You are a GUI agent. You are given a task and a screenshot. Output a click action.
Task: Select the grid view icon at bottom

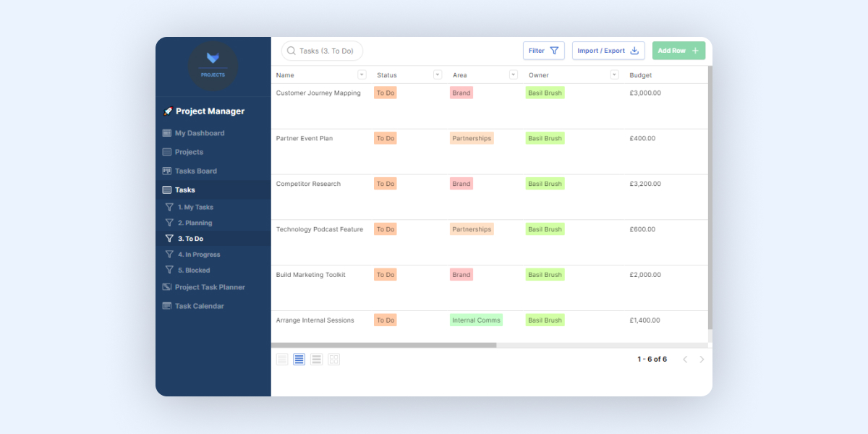[x=333, y=359]
